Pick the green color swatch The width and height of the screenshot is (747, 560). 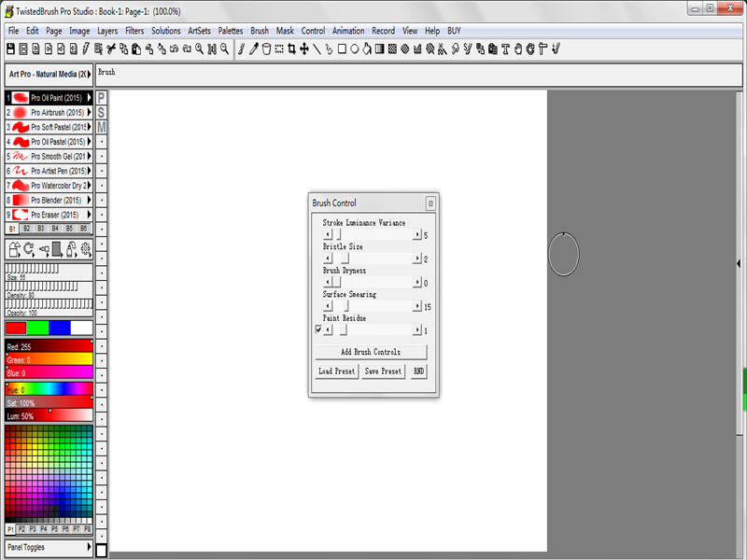pyautogui.click(x=37, y=328)
